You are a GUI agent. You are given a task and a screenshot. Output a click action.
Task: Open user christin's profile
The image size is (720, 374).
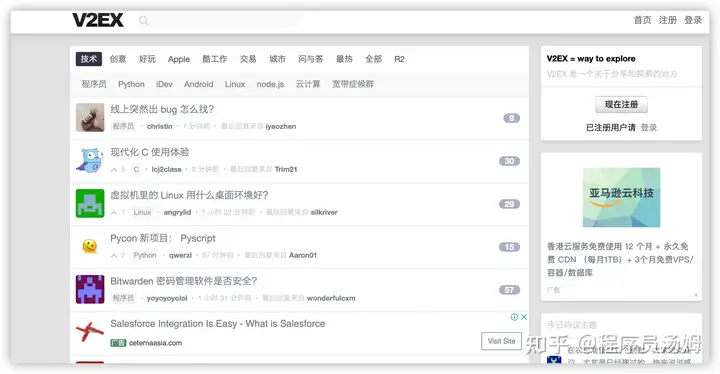click(159, 126)
